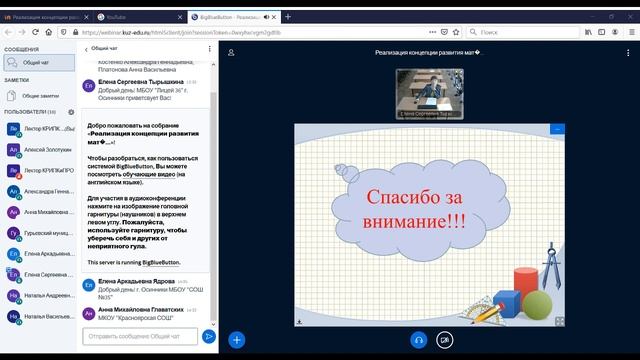This screenshot has height=360, width=640.
Task: Go back with browser back arrow
Action: point(8,32)
